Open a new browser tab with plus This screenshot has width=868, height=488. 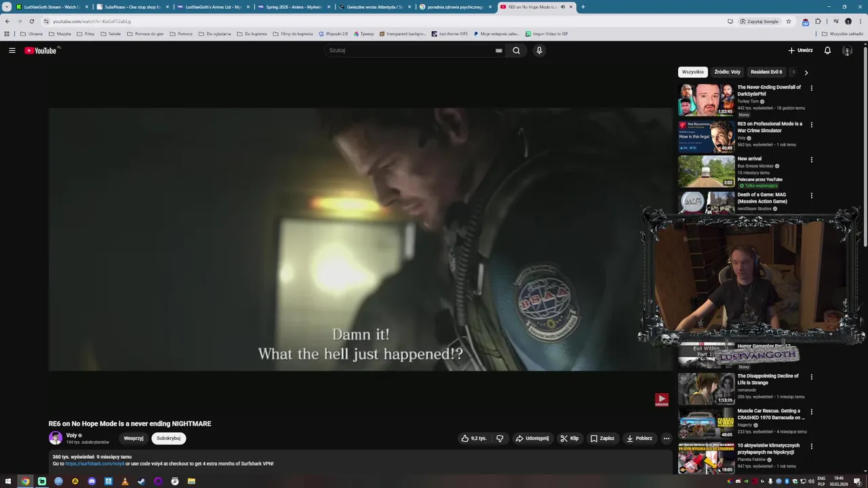coord(583,7)
